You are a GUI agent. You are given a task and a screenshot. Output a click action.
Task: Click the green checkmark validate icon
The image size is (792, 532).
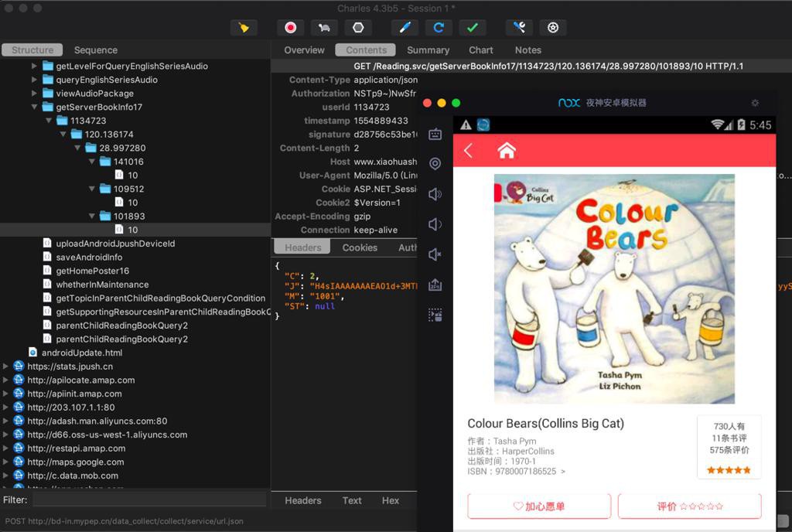(473, 28)
